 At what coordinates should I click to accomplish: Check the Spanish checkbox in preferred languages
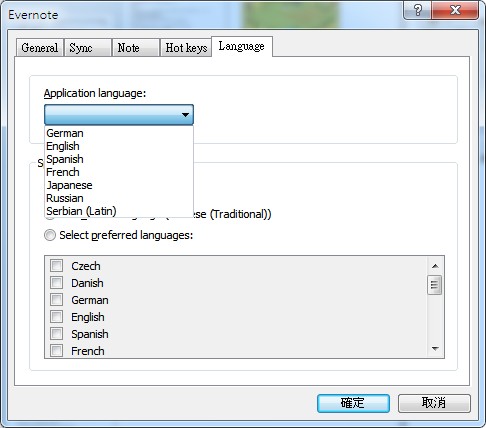[x=56, y=334]
